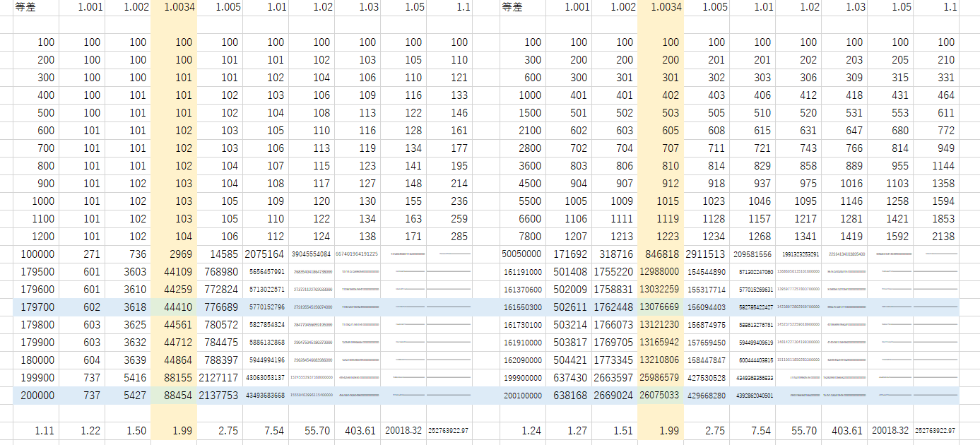Click the cell containing 318716
This screenshot has height=445, width=980.
pyautogui.click(x=615, y=254)
